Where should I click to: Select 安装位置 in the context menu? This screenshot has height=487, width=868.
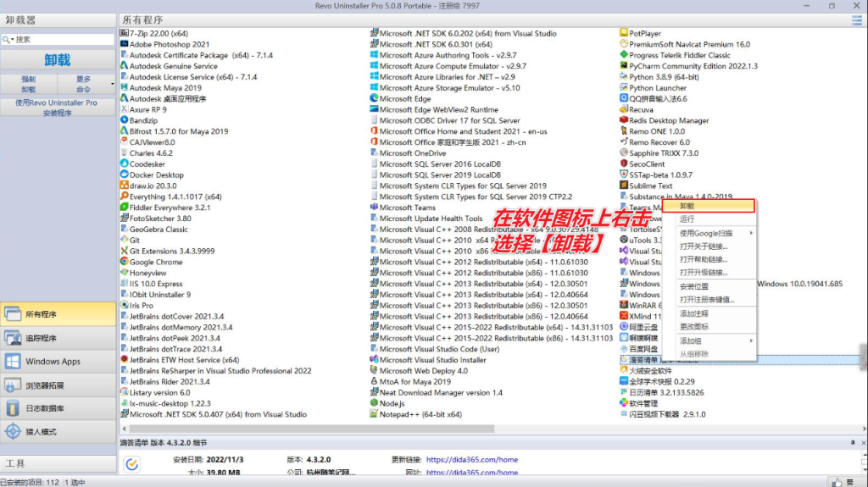tap(709, 286)
